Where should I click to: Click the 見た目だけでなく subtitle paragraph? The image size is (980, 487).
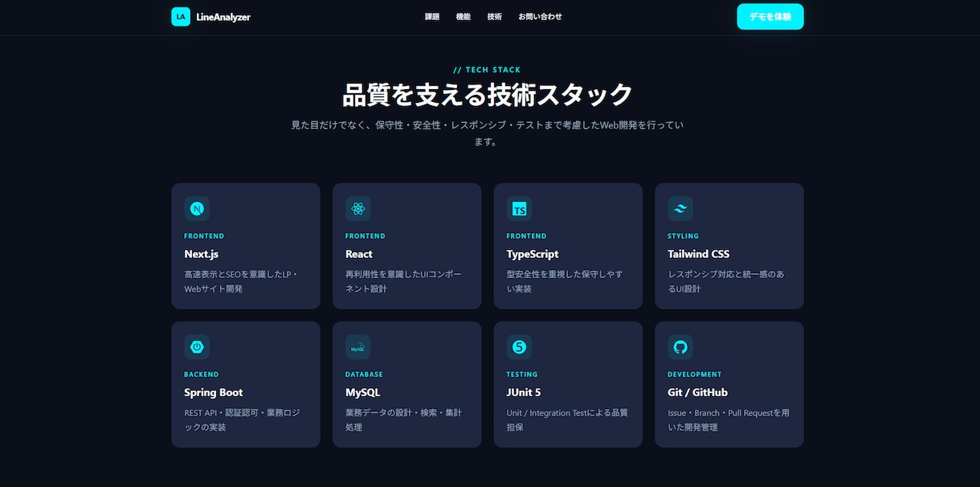click(488, 133)
